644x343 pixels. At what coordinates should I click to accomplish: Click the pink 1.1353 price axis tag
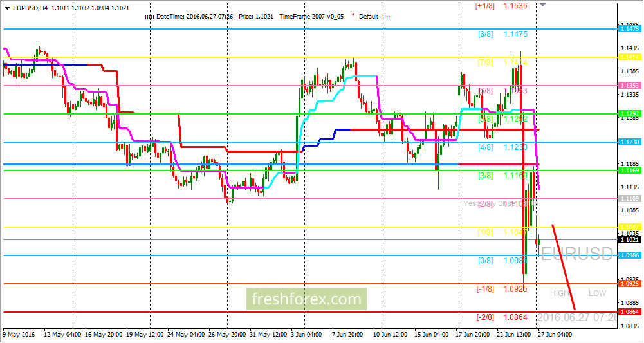630,86
